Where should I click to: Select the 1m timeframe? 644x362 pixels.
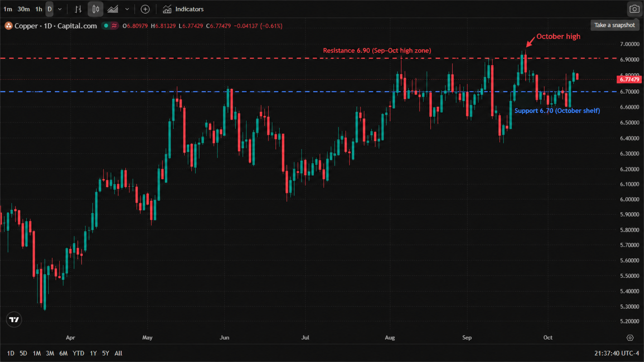(x=8, y=9)
